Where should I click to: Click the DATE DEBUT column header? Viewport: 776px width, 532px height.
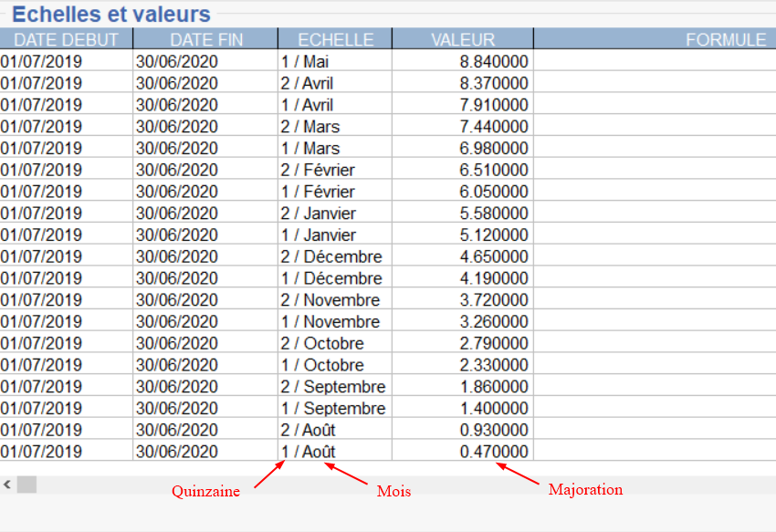(66, 39)
